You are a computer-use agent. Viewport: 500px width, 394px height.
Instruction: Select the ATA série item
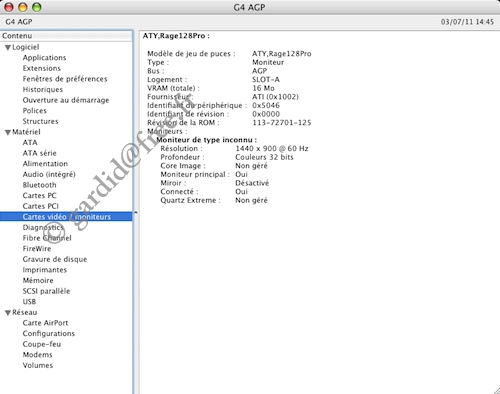coord(40,153)
